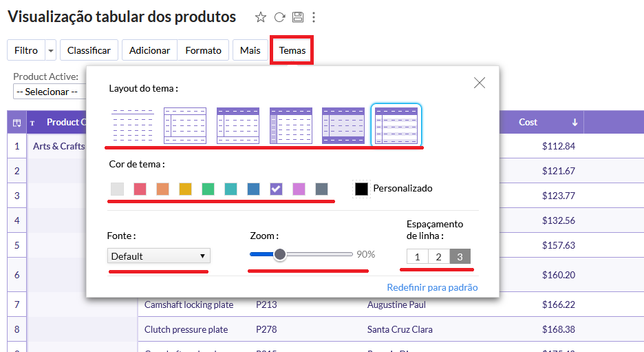The image size is (644, 352).
Task: Choose the teal theme color
Action: coord(230,189)
